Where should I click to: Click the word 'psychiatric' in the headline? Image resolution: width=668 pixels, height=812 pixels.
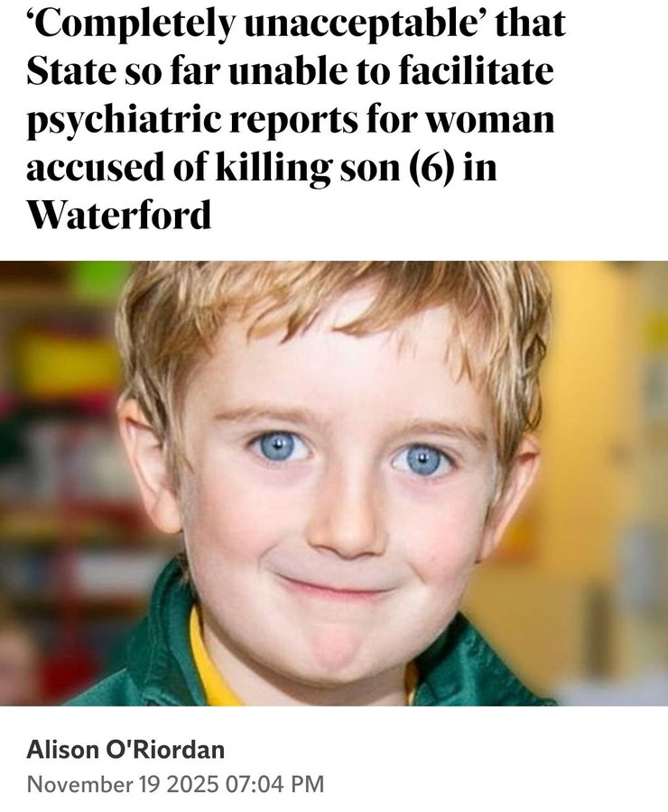coord(125,121)
